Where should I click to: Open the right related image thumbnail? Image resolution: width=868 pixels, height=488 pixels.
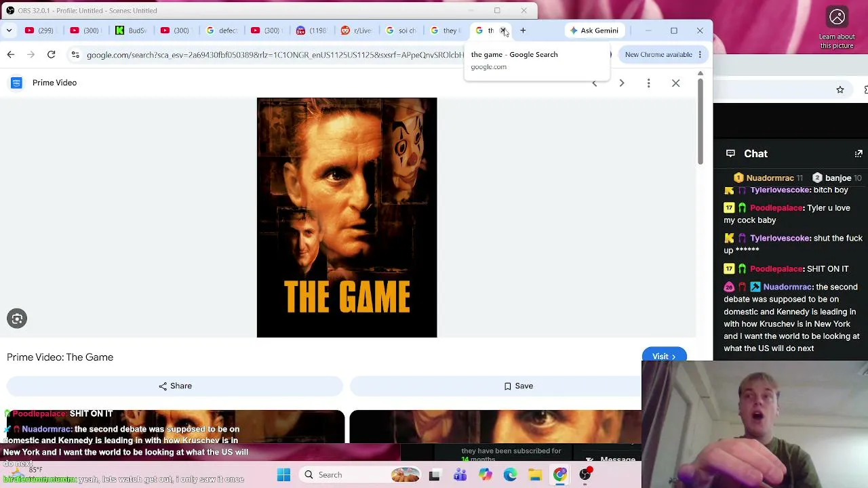[495, 427]
